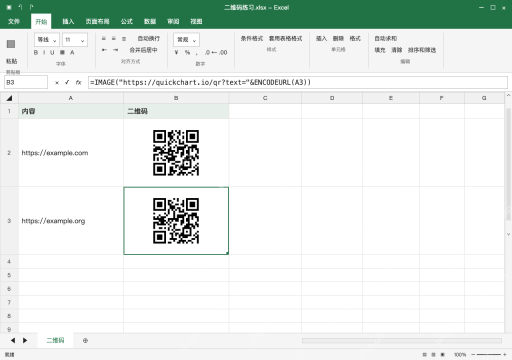Toggle bold B formatting
Screen dimensions: 512x360
pyautogui.click(x=36, y=52)
